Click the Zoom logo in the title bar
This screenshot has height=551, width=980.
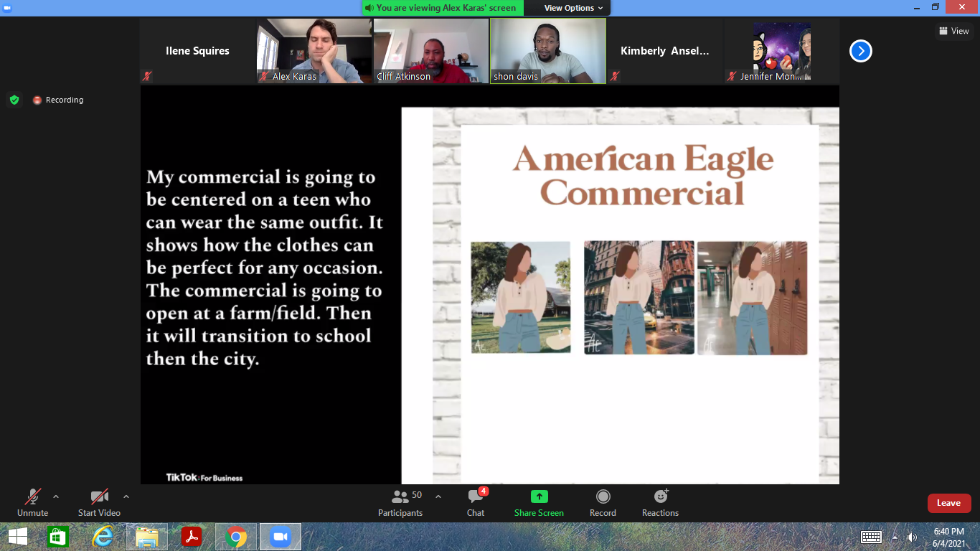[8, 7]
